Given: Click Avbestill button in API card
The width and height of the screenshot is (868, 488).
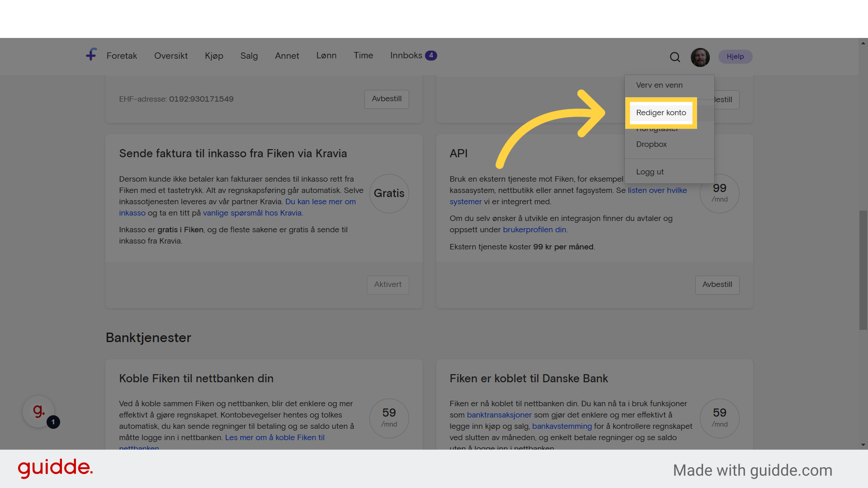Looking at the screenshot, I should coord(717,285).
